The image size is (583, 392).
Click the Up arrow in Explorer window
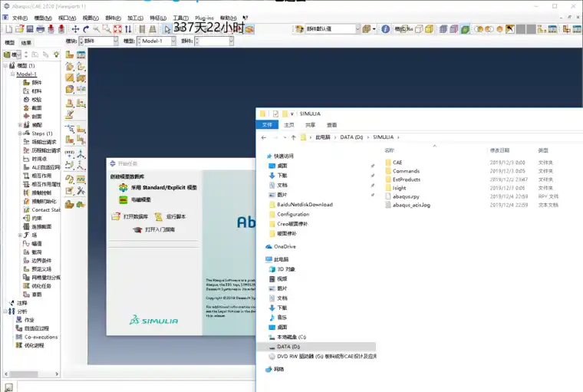(293, 137)
